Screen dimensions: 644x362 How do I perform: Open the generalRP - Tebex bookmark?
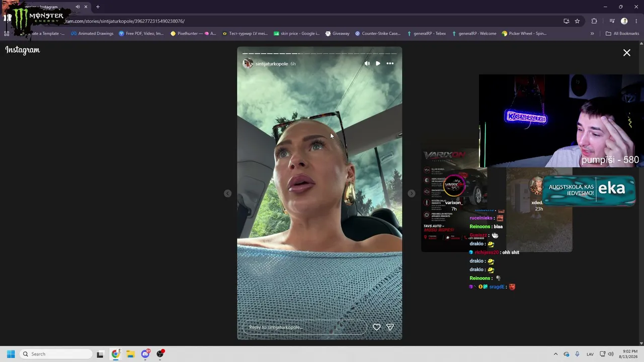(x=427, y=34)
